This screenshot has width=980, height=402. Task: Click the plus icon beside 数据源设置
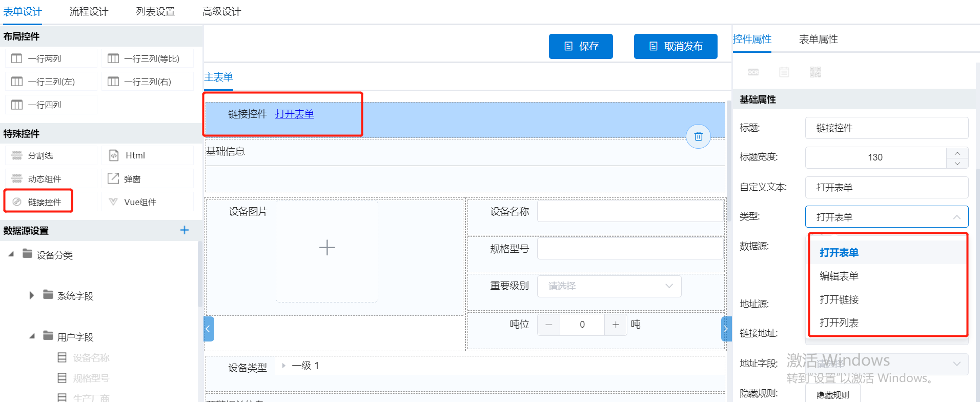[185, 230]
